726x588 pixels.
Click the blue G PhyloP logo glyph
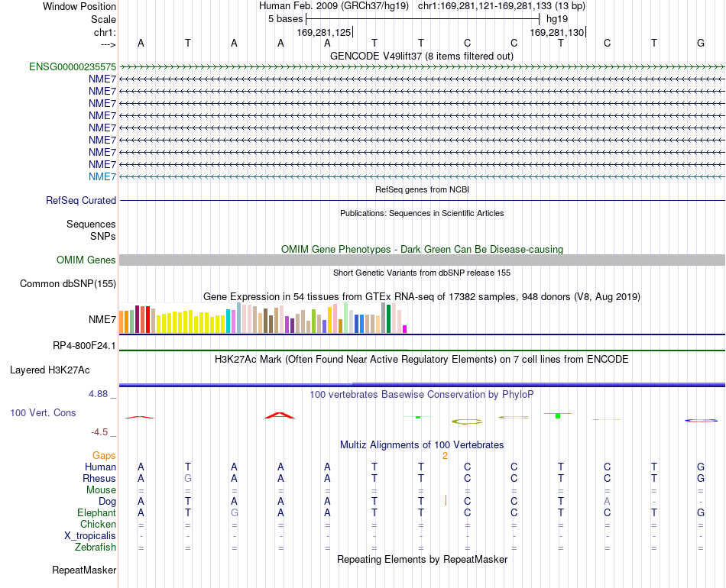[x=701, y=421]
